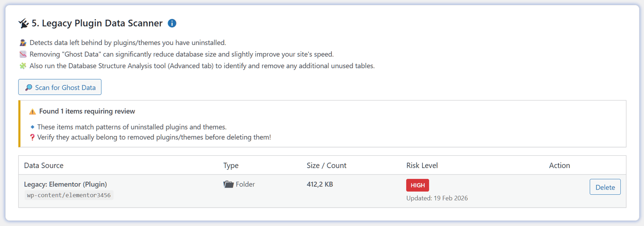Select the wp-content/elementor3456 path text
Image resolution: width=644 pixels, height=226 pixels.
[x=69, y=195]
